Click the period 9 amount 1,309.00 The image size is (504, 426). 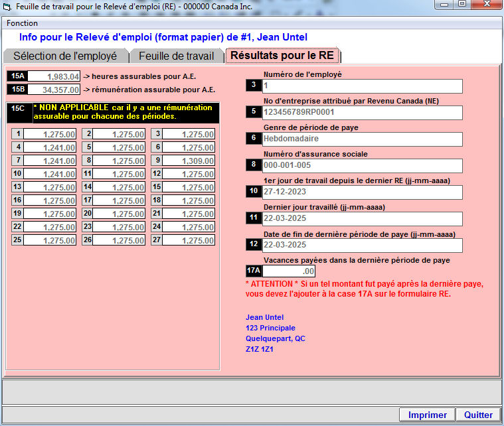coord(189,161)
